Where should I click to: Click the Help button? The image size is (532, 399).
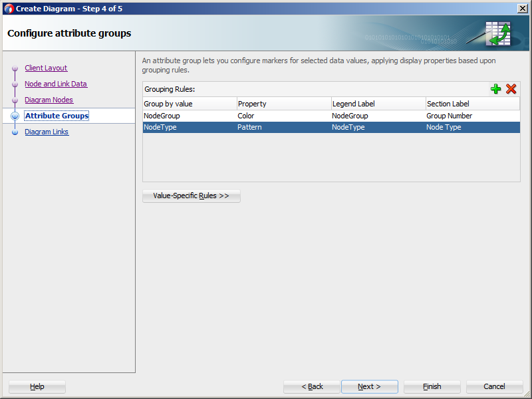click(x=37, y=386)
